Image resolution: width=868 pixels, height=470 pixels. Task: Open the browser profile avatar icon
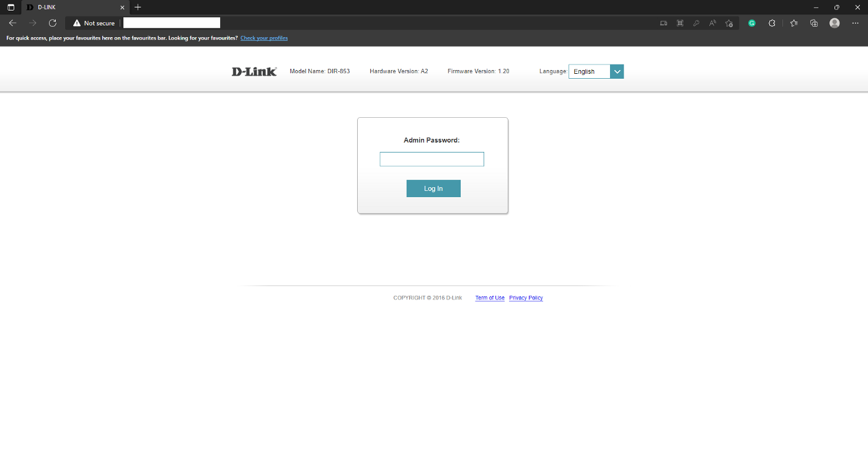[x=834, y=23]
